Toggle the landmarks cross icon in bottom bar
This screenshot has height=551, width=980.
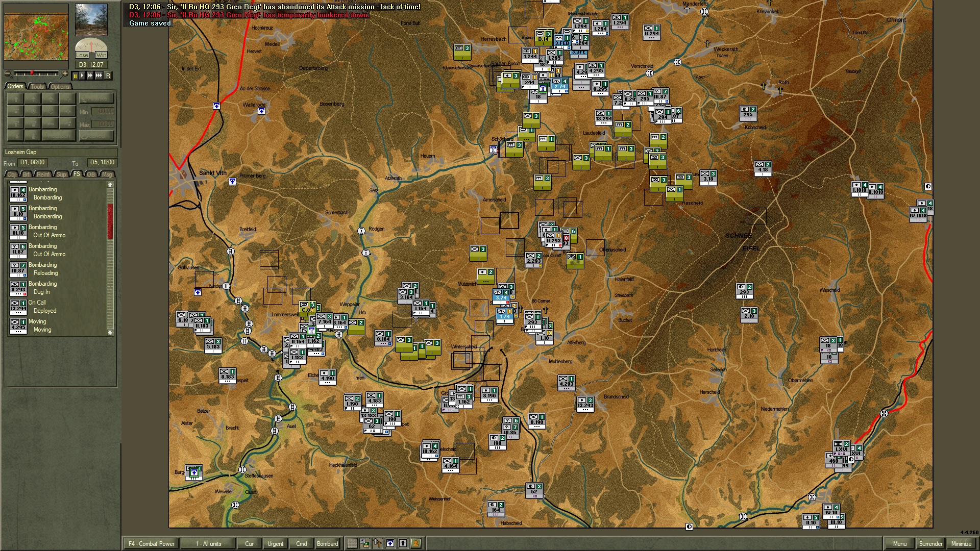(377, 543)
